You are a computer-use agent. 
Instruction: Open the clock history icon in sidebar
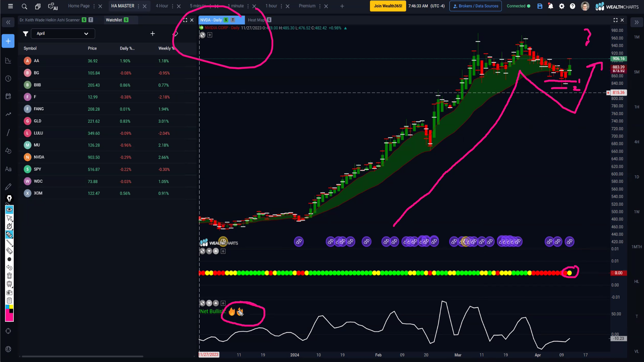(8, 78)
